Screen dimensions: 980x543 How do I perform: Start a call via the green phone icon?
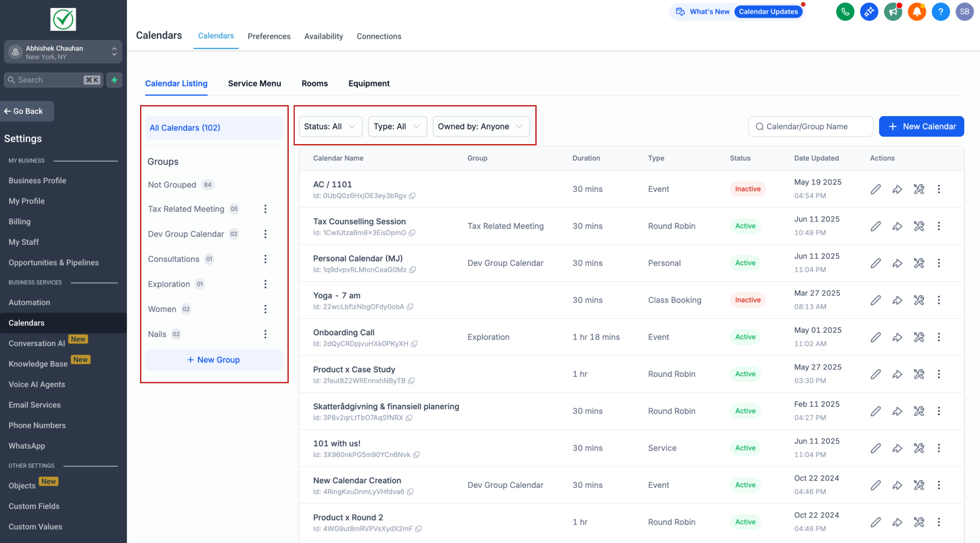point(845,11)
